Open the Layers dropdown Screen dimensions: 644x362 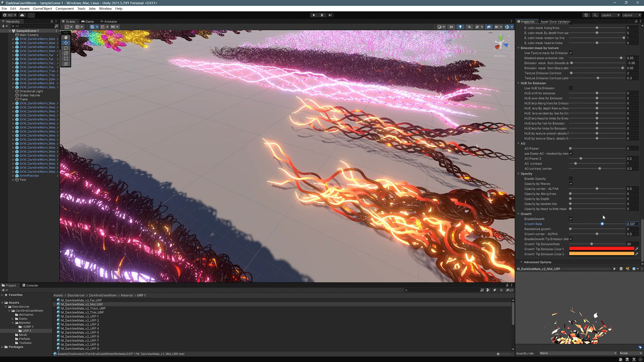point(609,15)
